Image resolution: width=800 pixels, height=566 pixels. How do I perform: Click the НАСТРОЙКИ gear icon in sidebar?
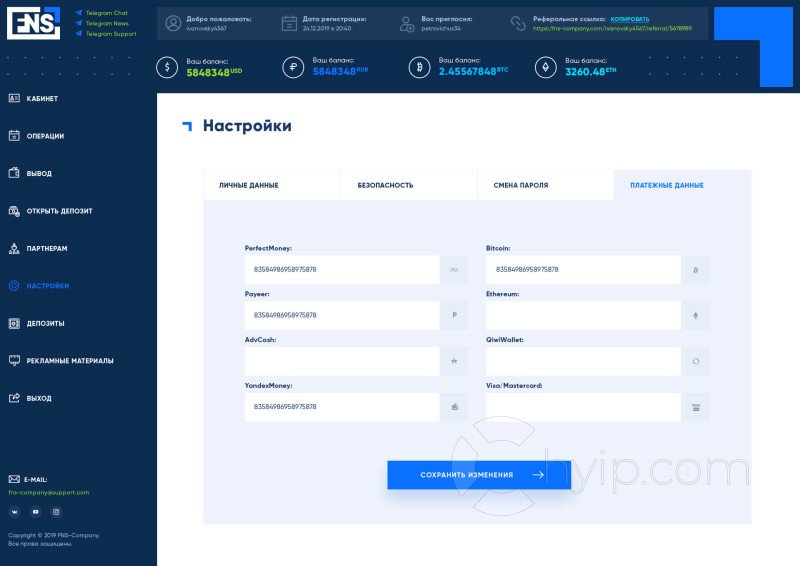14,286
